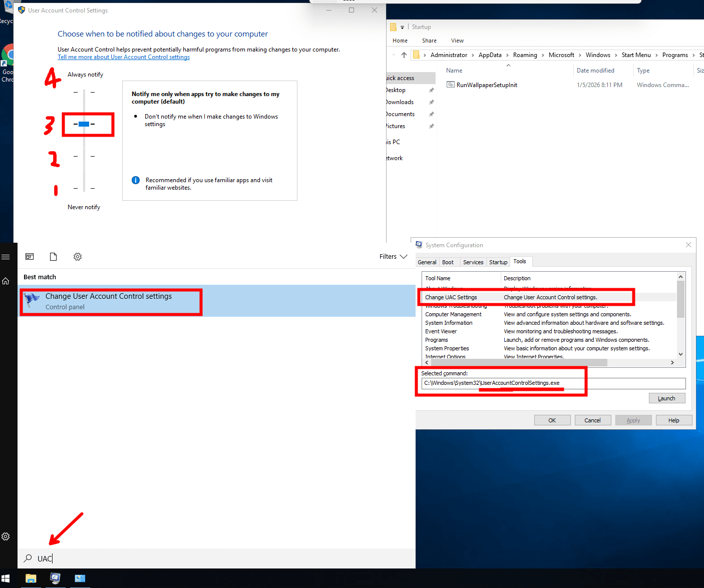Open File Explorer from the taskbar
The image size is (704, 588).
(x=31, y=578)
